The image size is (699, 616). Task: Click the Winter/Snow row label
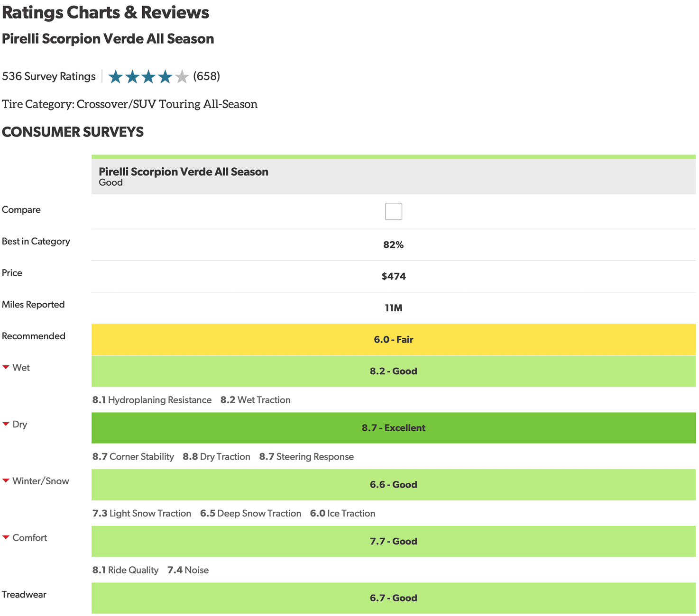pos(41,481)
